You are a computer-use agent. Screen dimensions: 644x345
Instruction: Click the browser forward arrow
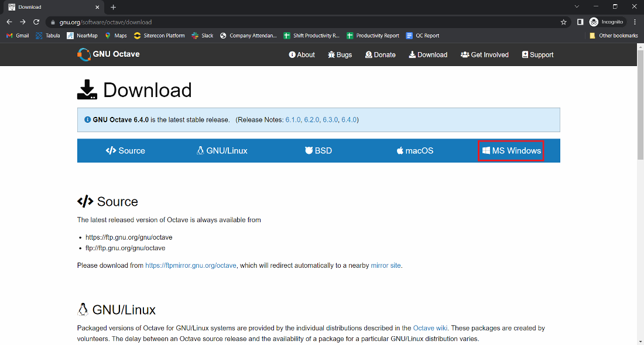(x=23, y=22)
